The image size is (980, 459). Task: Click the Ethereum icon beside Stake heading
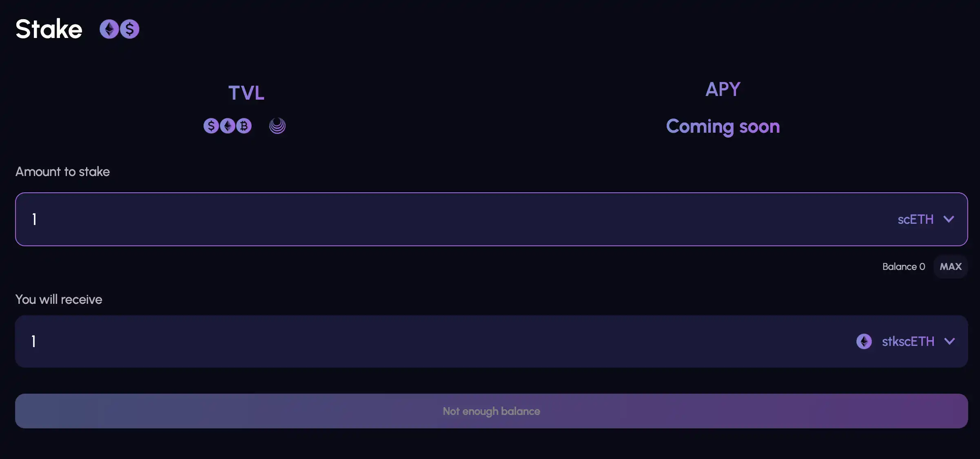pos(109,29)
